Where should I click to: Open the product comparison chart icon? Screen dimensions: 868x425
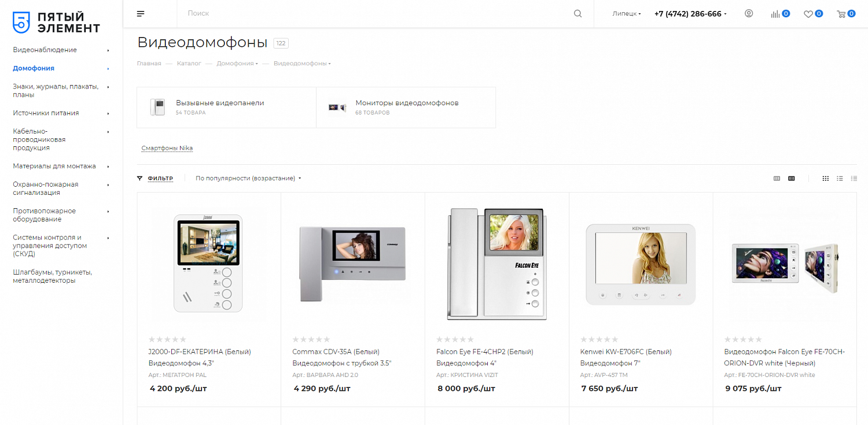point(775,14)
